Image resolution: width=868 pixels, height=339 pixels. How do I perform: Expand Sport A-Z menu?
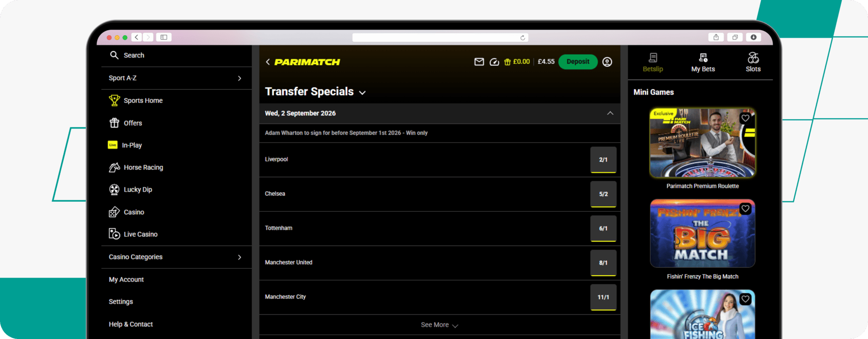click(176, 78)
